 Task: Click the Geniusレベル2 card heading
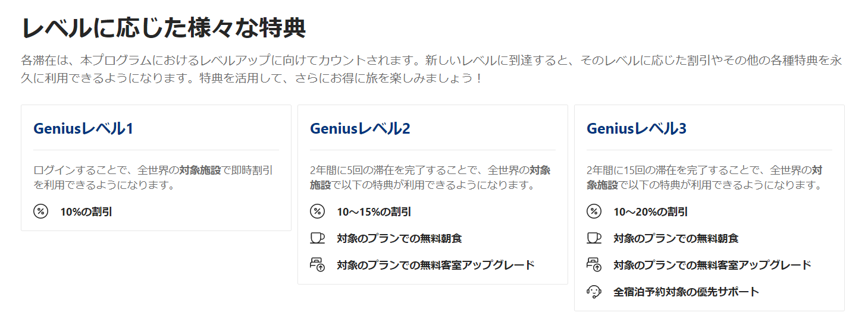[x=360, y=128]
